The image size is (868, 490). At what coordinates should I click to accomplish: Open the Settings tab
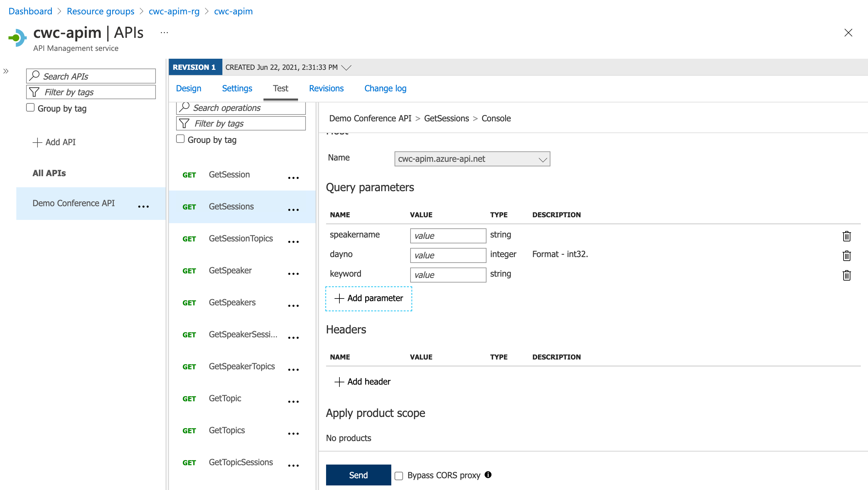point(237,88)
